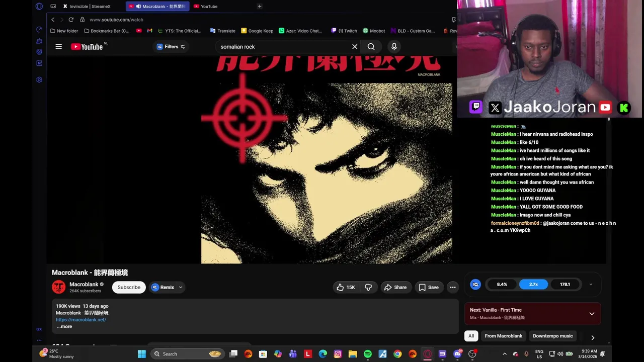Open the weather widget, 26°C Mostly sunny
644x362 pixels.
click(57, 354)
